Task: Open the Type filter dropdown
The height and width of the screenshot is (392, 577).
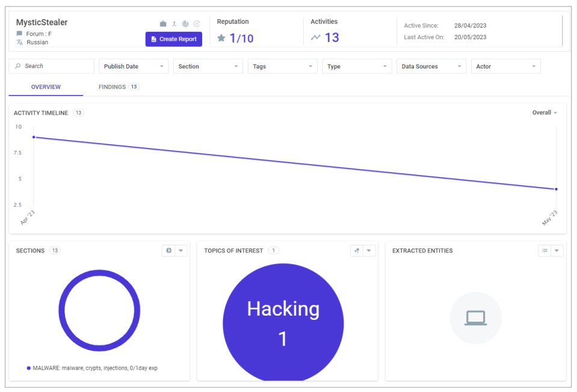Action: (357, 66)
